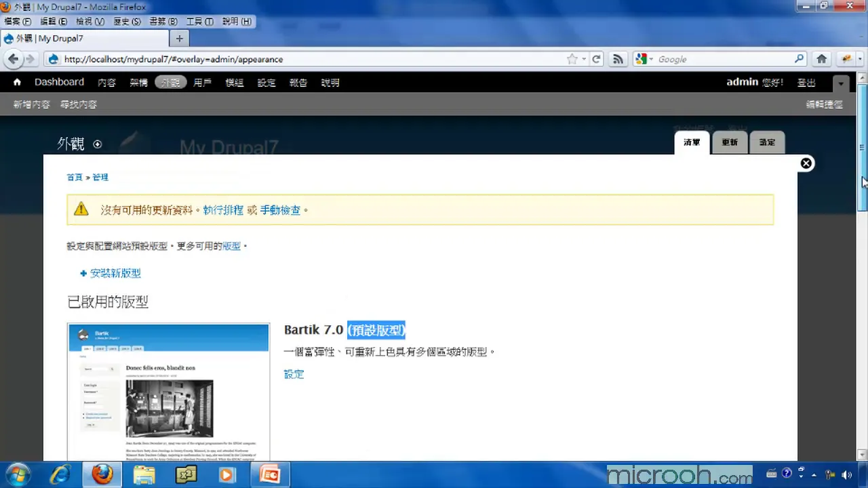Switch to Firefox in the taskbar
Image resolution: width=868 pixels, height=488 pixels.
tap(102, 474)
